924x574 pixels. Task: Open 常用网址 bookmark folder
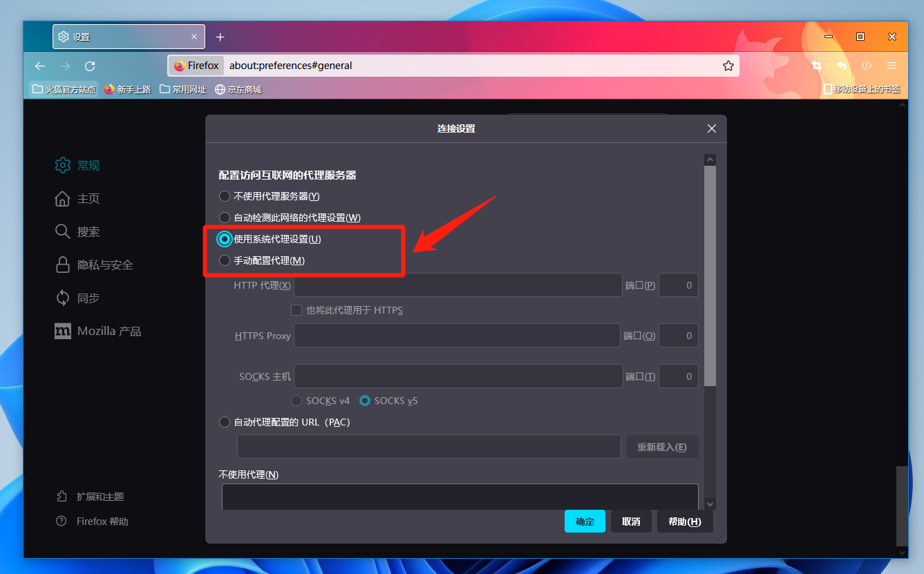coord(183,89)
